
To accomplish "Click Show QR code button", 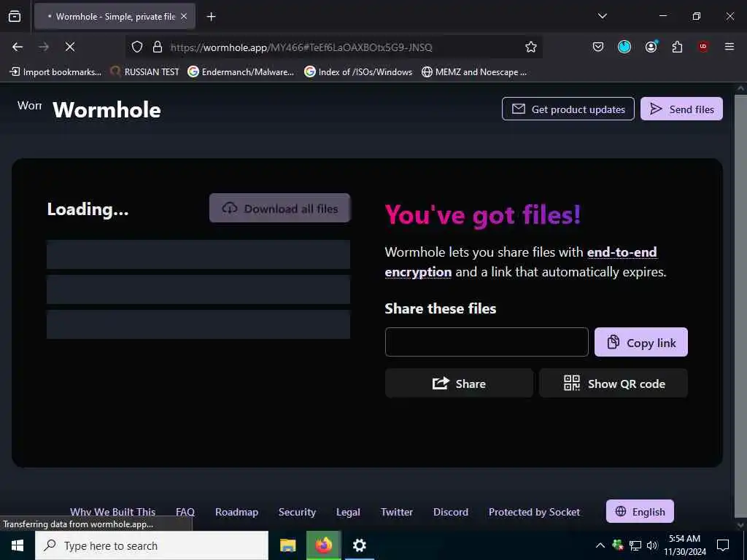I will point(614,384).
